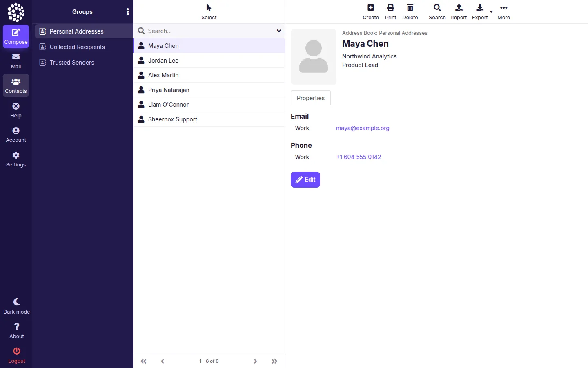
Task: Expand the search options chevron
Action: click(279, 31)
